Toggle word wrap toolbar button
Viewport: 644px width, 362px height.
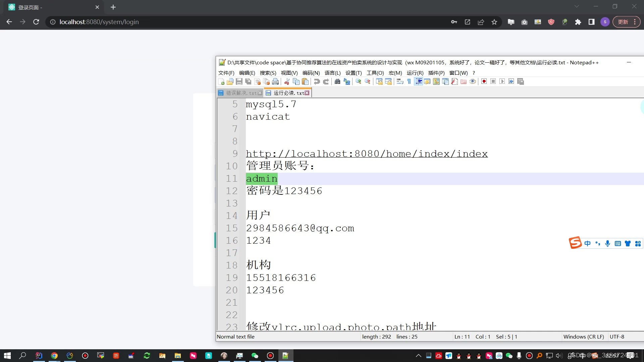click(400, 81)
